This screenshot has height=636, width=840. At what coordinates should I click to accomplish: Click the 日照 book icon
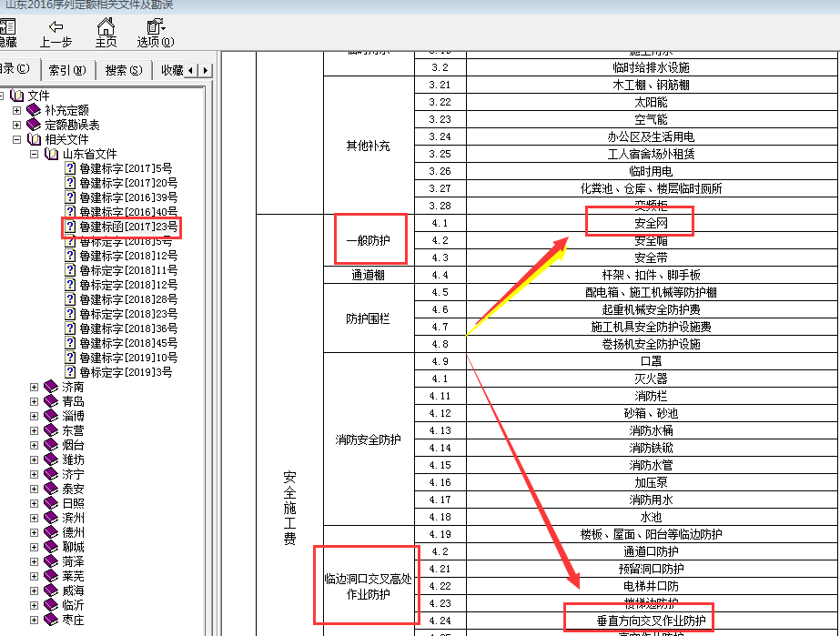click(51, 503)
